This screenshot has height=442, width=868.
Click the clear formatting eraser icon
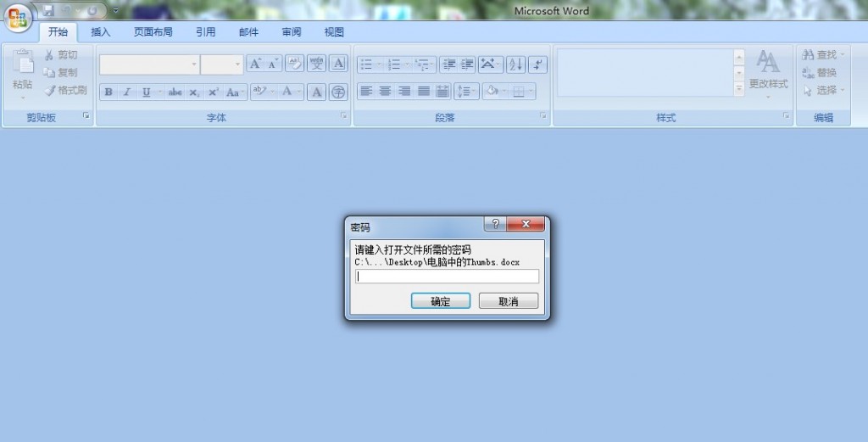294,63
